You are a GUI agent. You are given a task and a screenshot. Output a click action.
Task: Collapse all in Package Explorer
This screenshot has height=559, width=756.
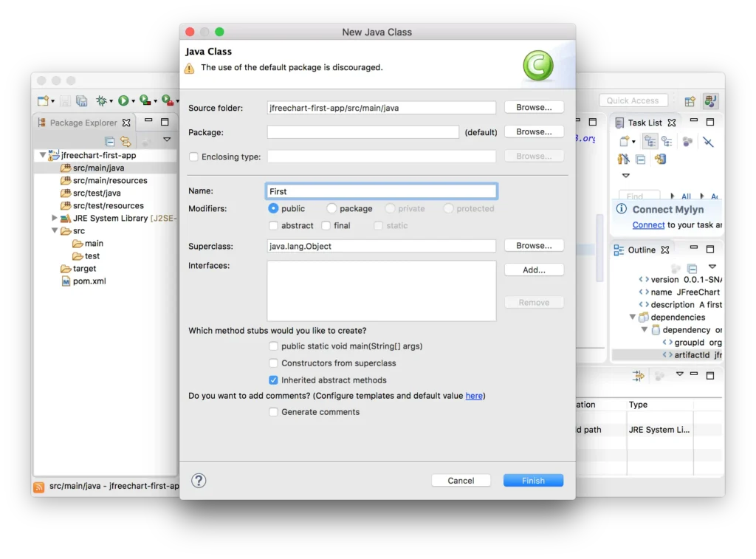click(110, 141)
